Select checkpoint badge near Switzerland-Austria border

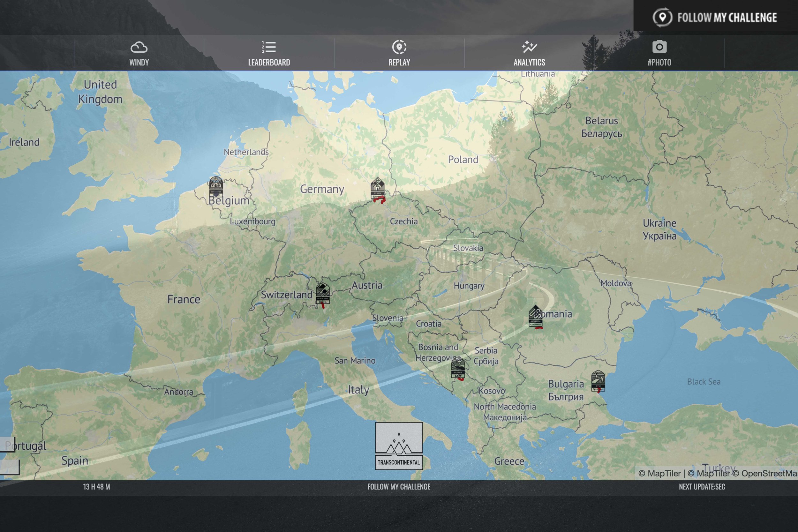pyautogui.click(x=322, y=294)
